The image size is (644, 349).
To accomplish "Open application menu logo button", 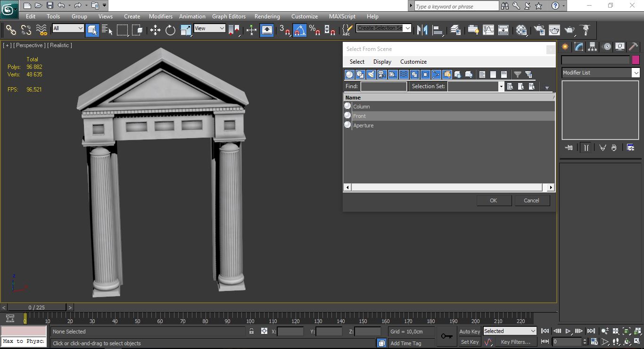I will pos(9,9).
